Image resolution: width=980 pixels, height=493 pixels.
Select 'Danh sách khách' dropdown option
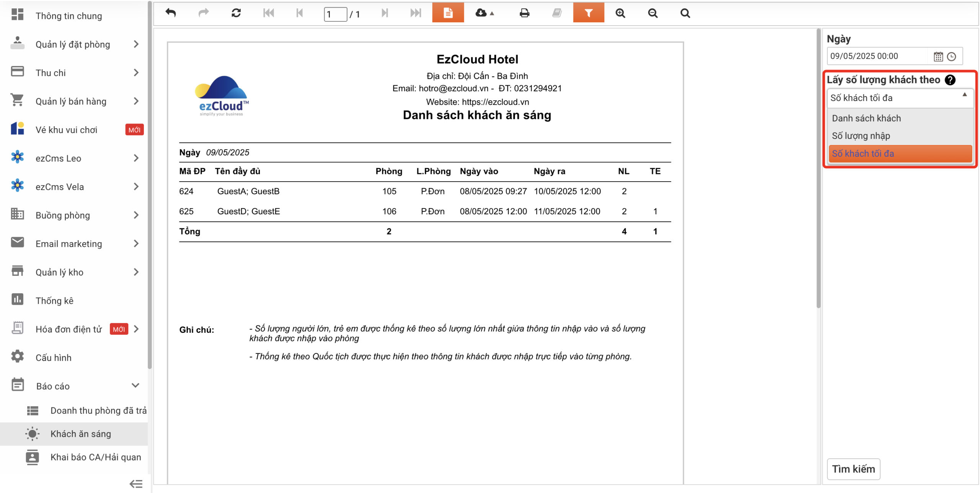866,118
